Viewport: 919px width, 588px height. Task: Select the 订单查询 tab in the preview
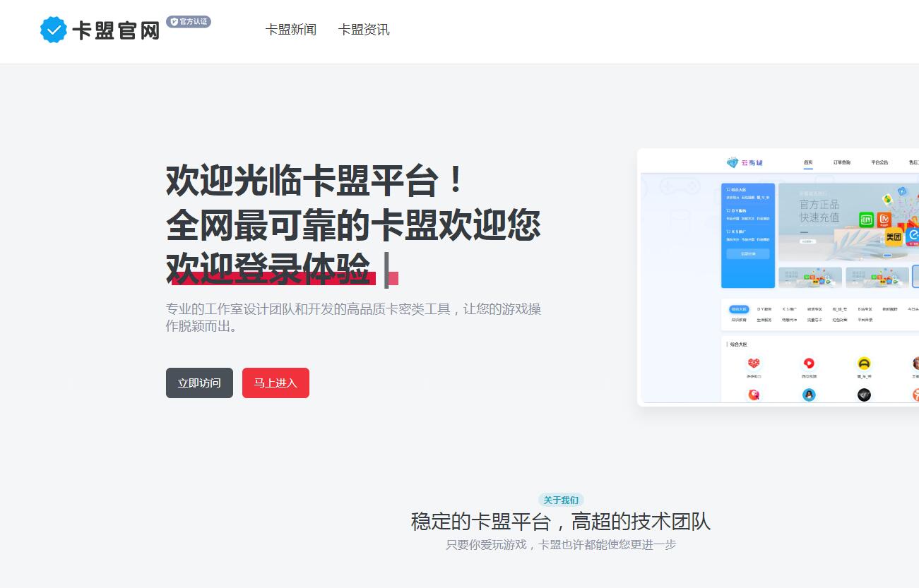click(x=841, y=162)
